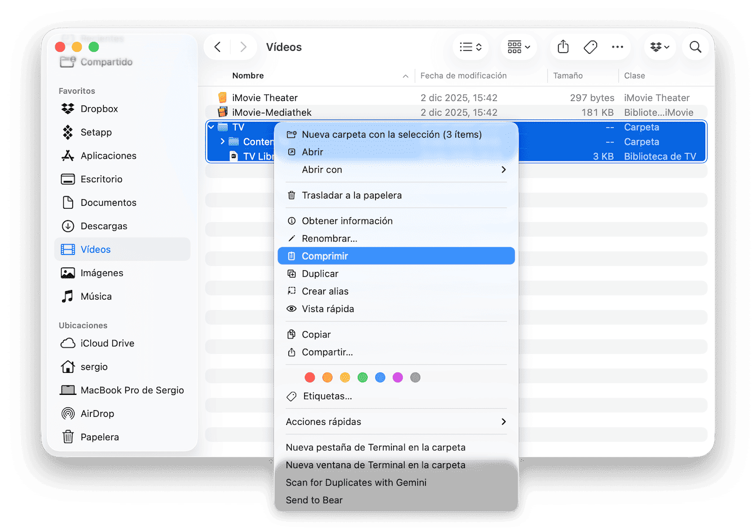This screenshot has width=756, height=532.
Task: Expand the Abrir con submenu
Action: click(x=396, y=170)
